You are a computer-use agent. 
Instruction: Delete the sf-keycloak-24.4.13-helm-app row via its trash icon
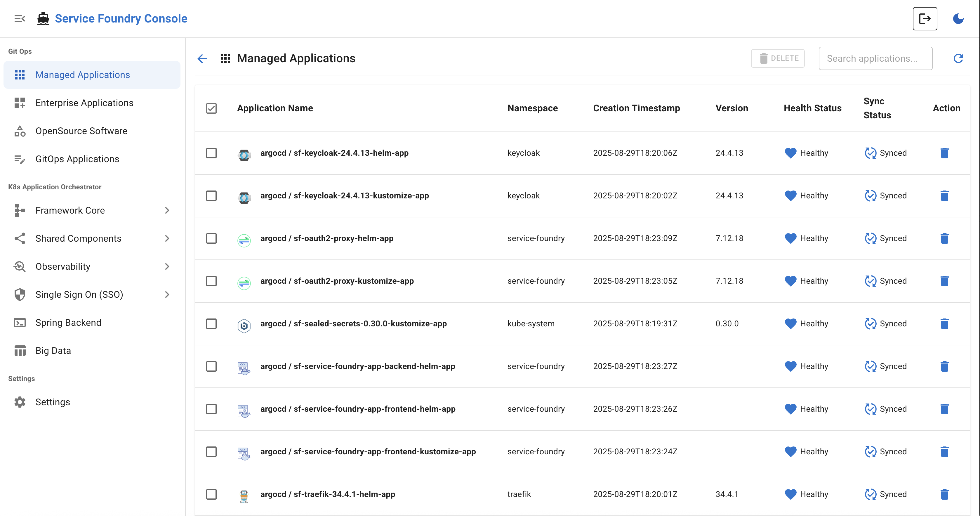point(944,153)
